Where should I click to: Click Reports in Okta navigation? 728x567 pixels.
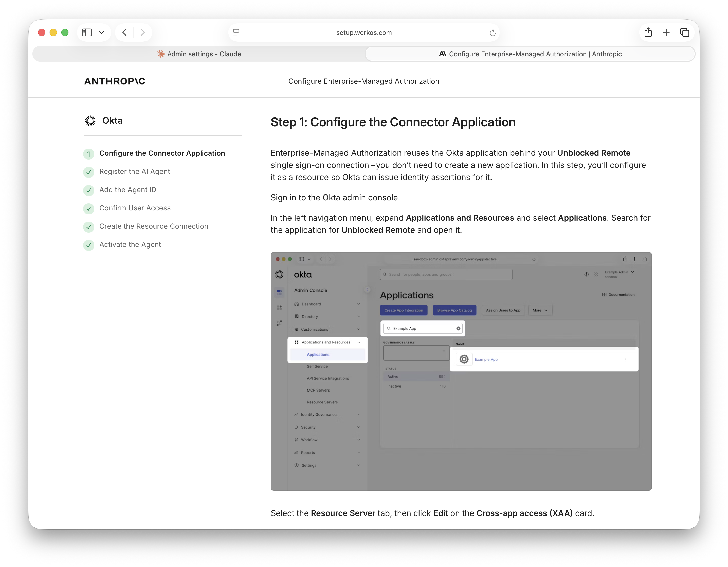point(308,453)
